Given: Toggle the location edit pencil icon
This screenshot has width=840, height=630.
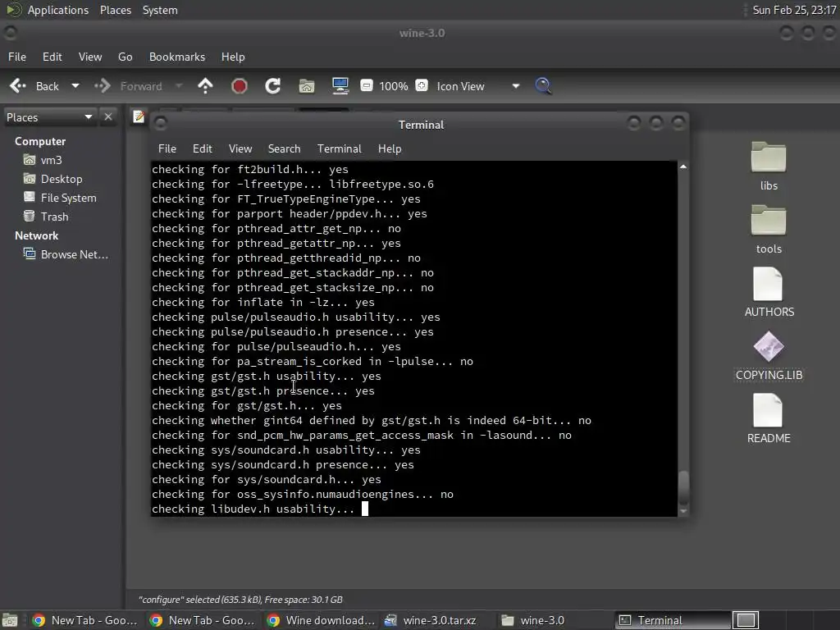Looking at the screenshot, I should click(139, 116).
